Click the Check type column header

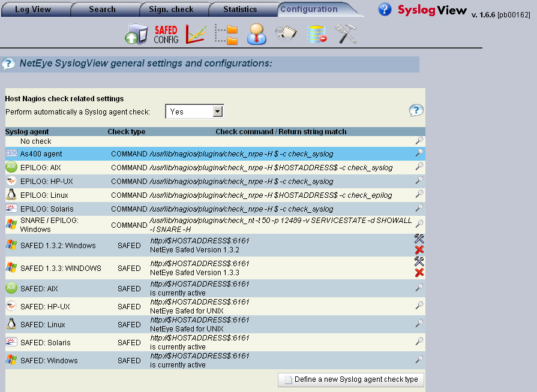pos(127,132)
